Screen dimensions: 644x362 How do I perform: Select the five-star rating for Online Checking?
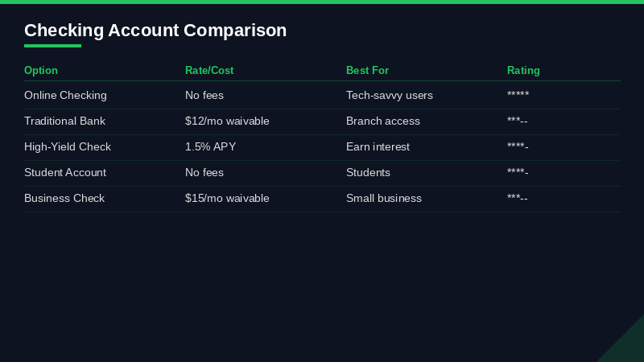click(x=518, y=96)
